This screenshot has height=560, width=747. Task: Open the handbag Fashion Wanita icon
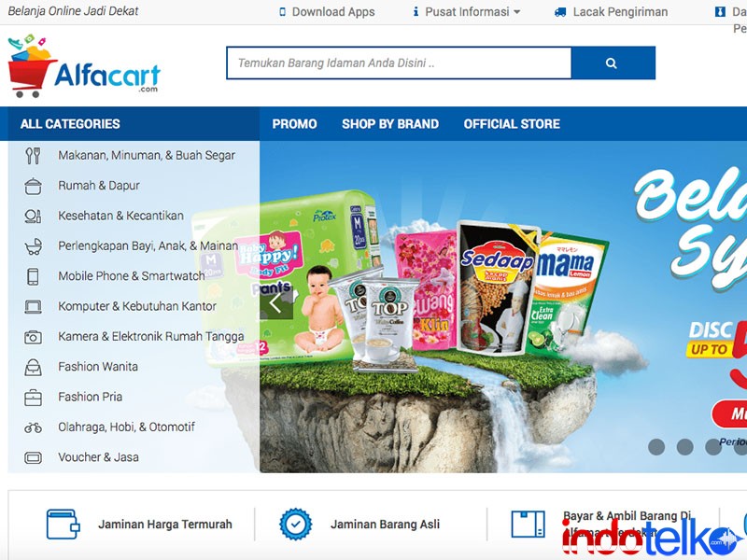tap(33, 367)
